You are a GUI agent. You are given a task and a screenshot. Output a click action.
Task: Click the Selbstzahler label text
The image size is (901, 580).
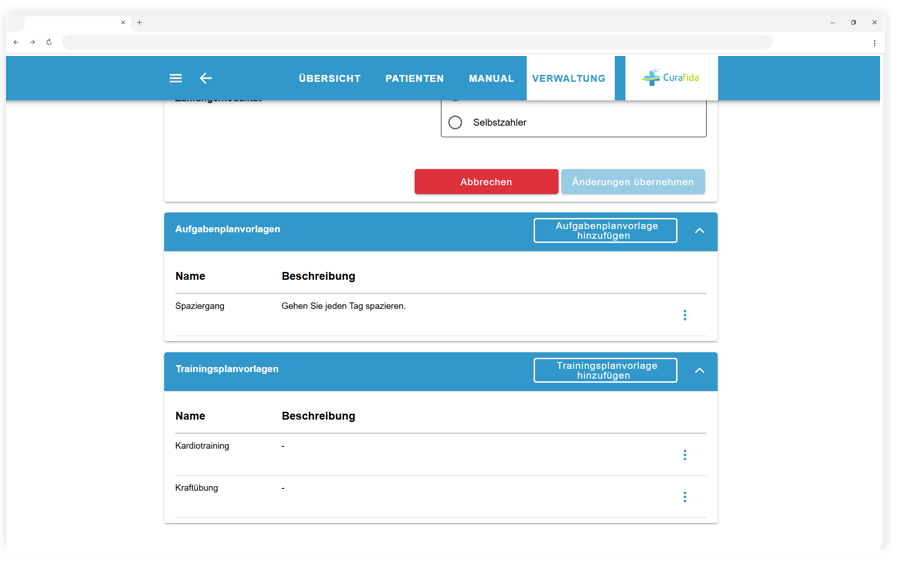pyautogui.click(x=499, y=122)
